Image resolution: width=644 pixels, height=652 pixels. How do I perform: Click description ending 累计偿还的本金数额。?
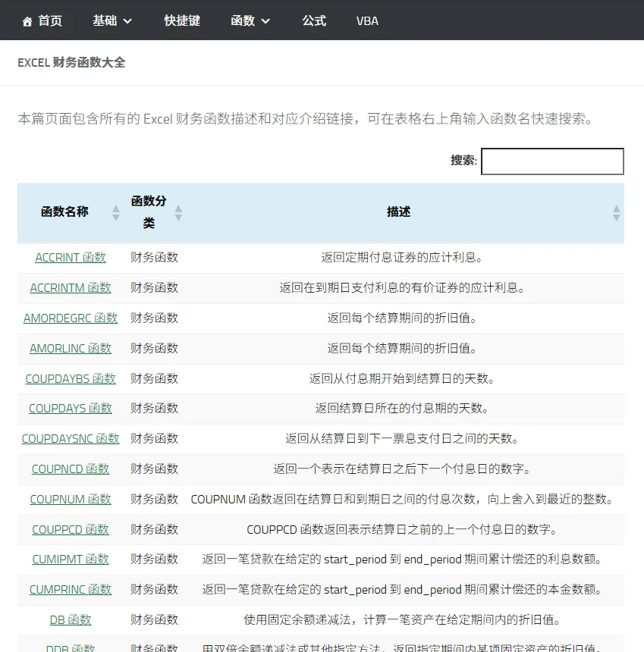coord(402,590)
